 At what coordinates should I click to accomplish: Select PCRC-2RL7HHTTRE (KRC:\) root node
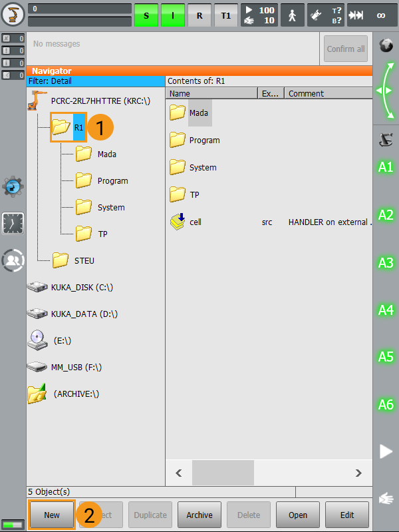(x=89, y=101)
